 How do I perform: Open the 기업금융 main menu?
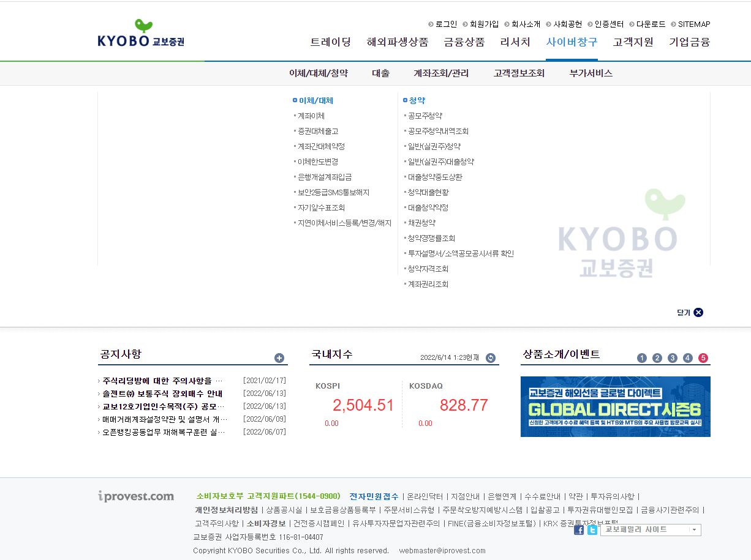(690, 42)
